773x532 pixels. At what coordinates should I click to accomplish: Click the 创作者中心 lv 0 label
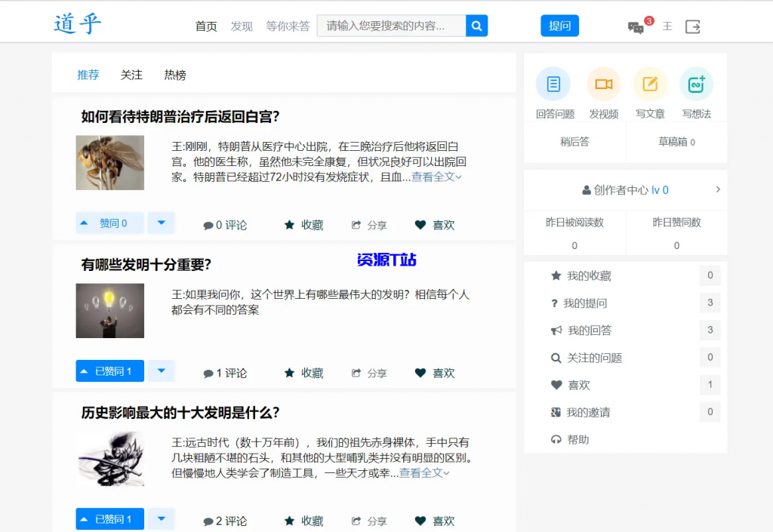(625, 190)
